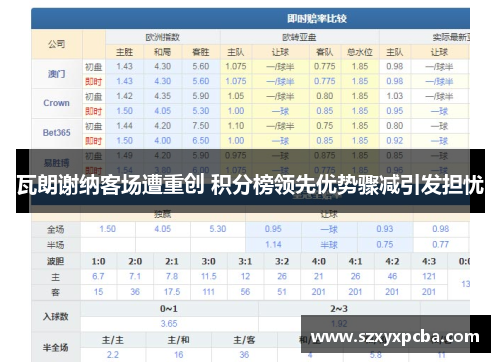Click the 半全场 row label
This screenshot has height=362, width=500.
click(x=55, y=348)
